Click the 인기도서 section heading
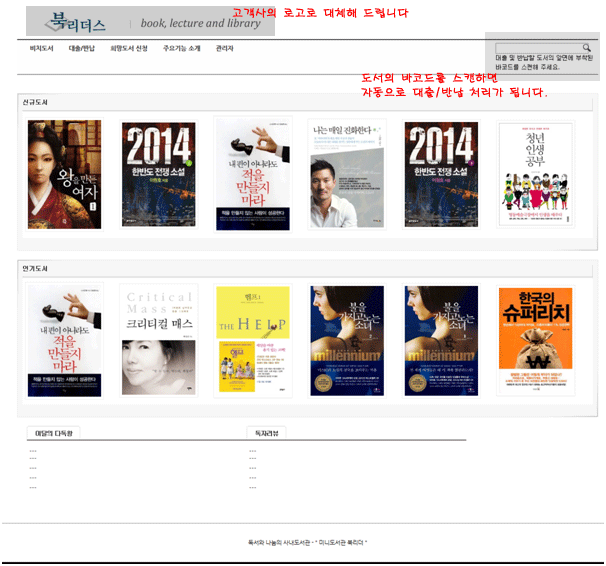Screen dimensions: 606x566 click(x=35, y=269)
